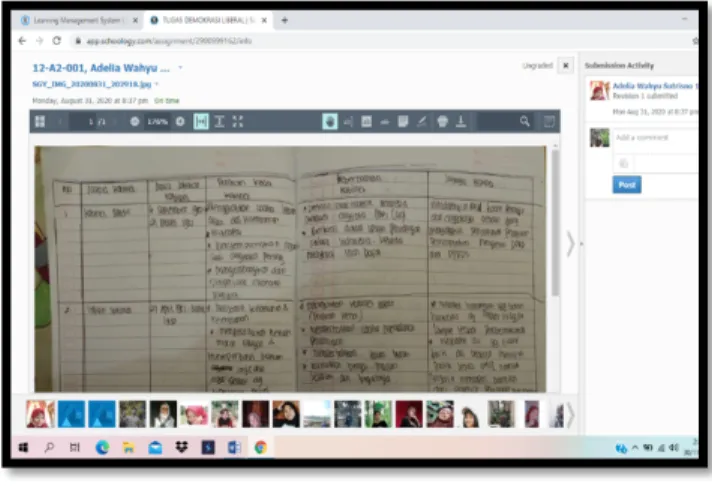Print the submitted document
This screenshot has width=712, height=486.
443,121
